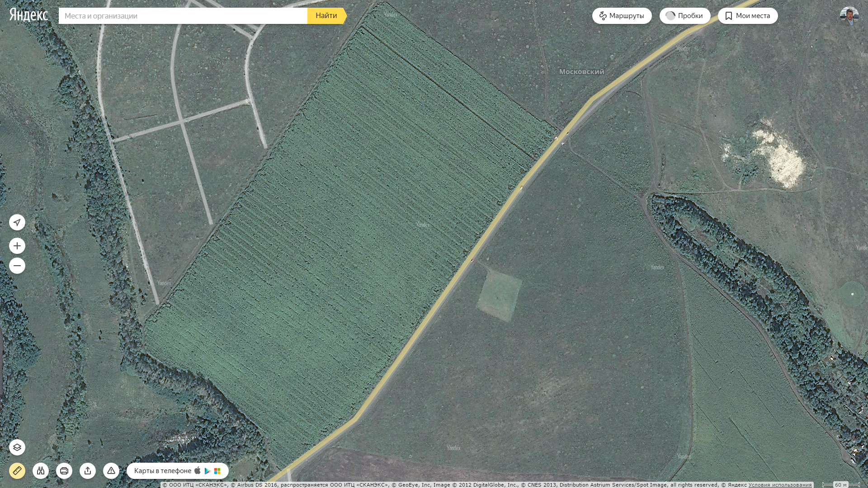Image resolution: width=868 pixels, height=488 pixels.
Task: Zoom out with the minus button
Action: [17, 266]
